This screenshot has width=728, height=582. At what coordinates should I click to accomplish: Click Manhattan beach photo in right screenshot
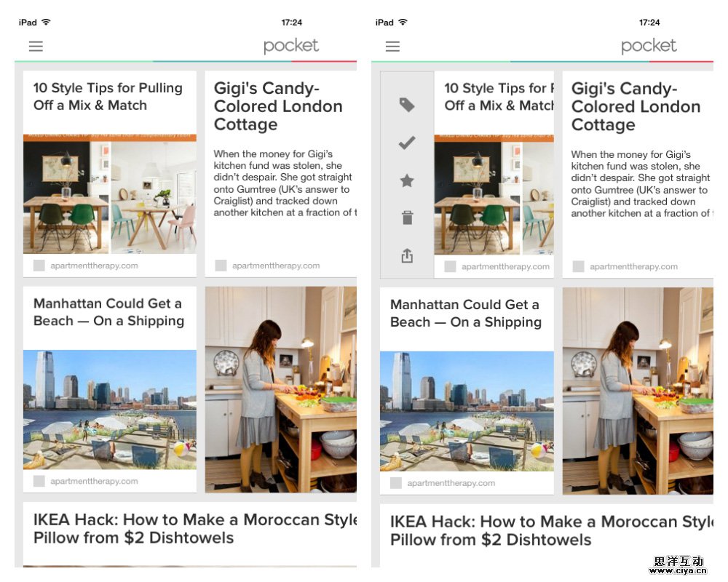pos(467,411)
